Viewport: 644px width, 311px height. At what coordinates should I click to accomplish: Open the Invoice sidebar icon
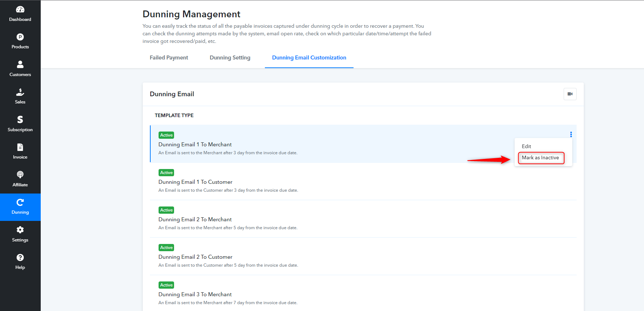(x=20, y=147)
